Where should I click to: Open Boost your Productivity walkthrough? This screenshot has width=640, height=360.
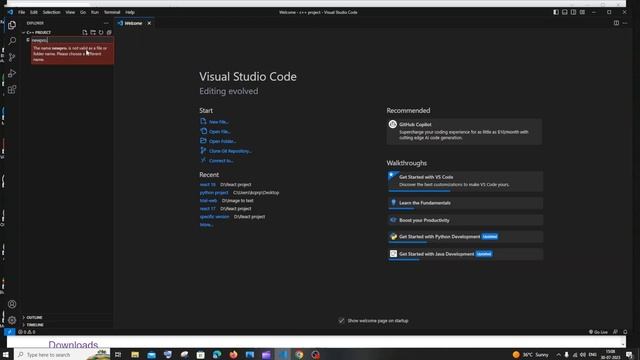click(x=464, y=220)
